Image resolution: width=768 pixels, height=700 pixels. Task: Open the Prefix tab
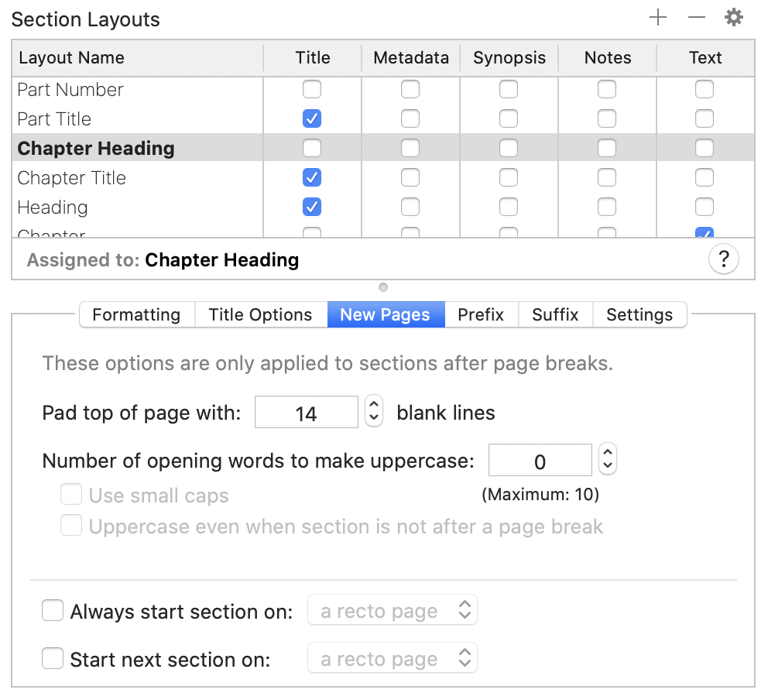481,314
